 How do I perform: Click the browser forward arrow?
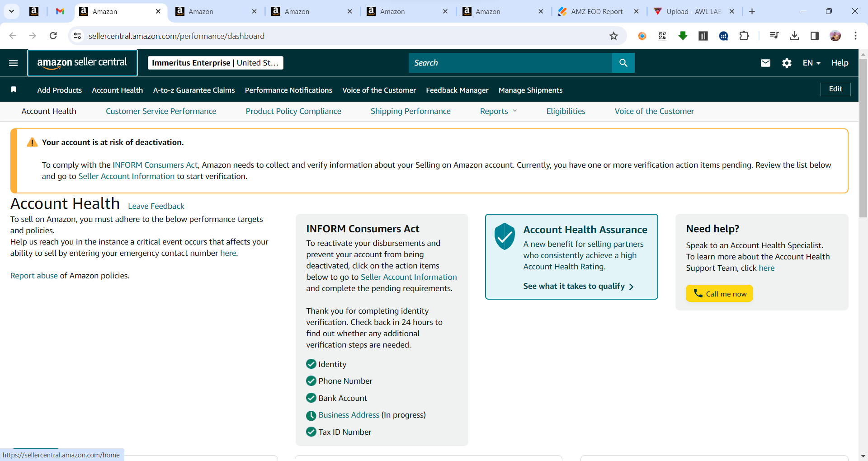pyautogui.click(x=33, y=36)
